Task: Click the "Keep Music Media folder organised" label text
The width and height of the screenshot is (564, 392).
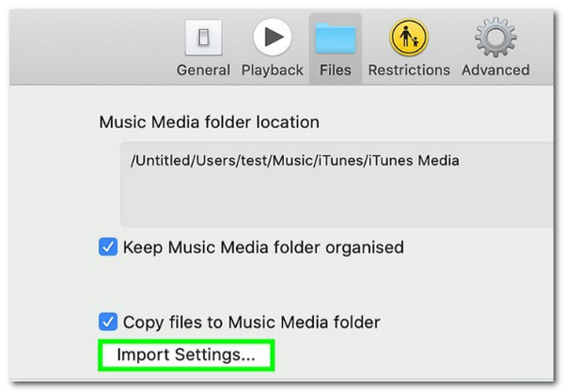Action: [263, 247]
